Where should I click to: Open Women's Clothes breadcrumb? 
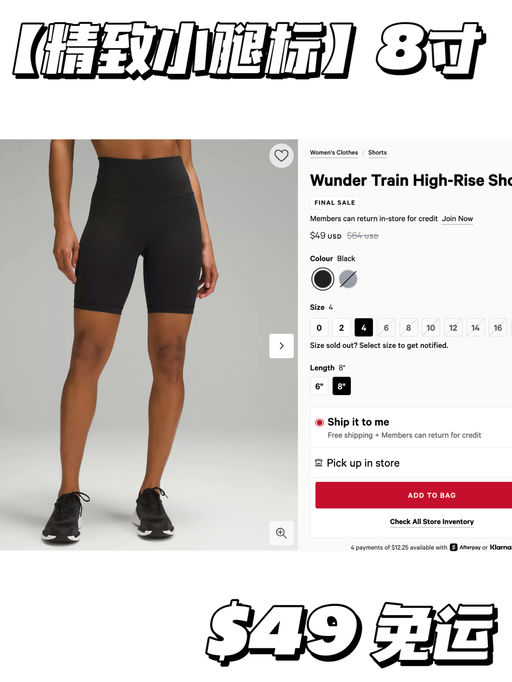(334, 153)
